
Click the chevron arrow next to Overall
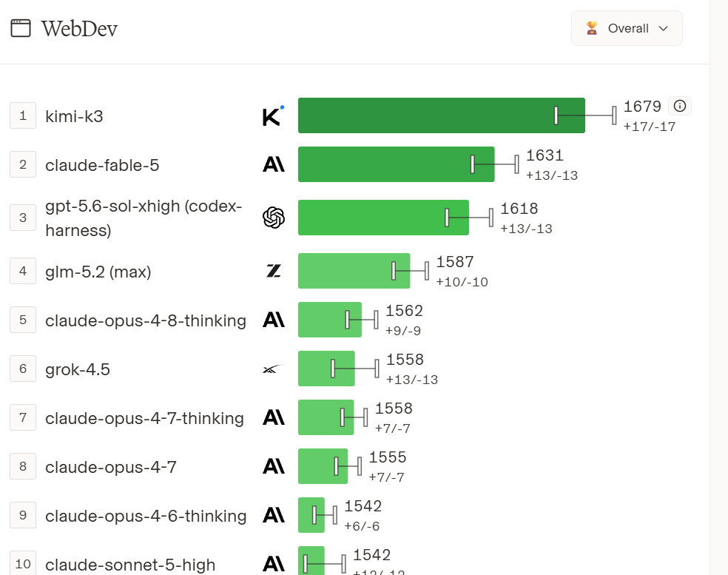click(x=664, y=28)
